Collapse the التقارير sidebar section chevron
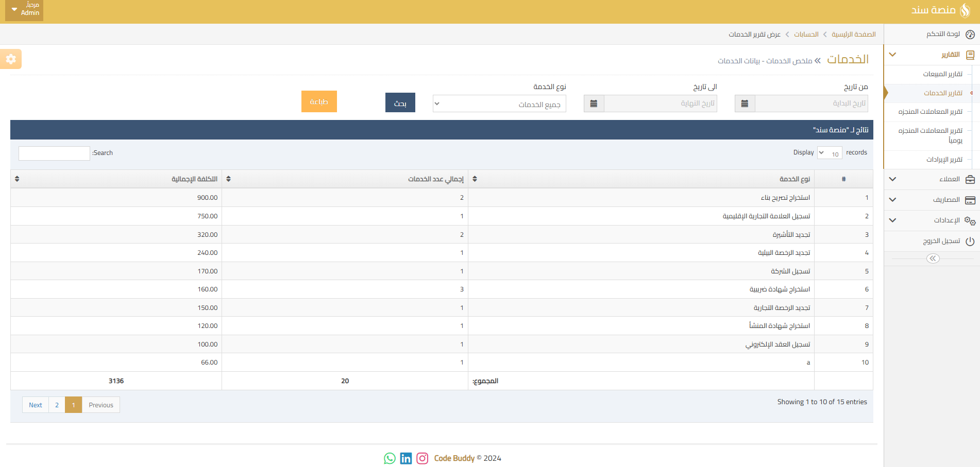Screen dimensions: 980x467 pos(893,55)
